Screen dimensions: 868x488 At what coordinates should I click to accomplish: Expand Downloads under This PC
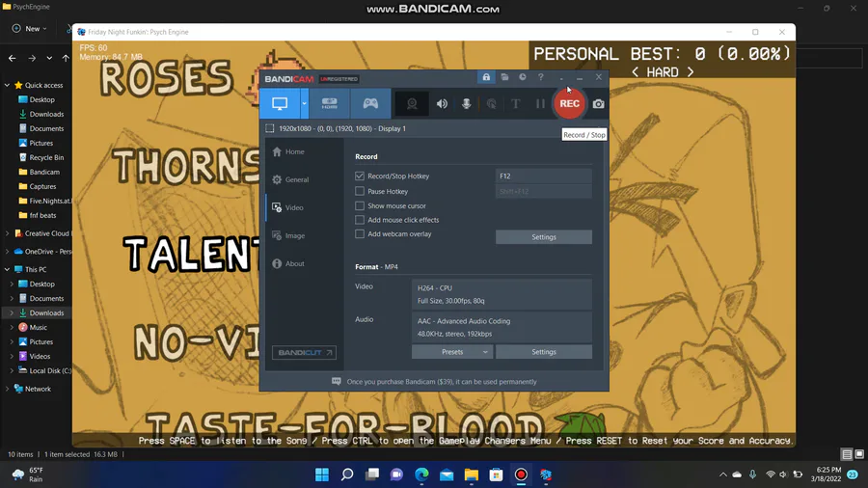coord(12,312)
